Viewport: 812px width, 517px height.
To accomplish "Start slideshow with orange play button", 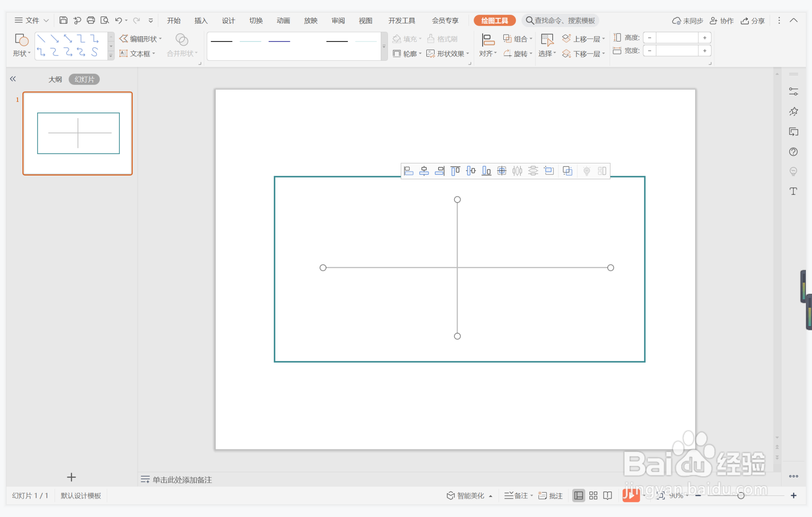I will [x=631, y=495].
